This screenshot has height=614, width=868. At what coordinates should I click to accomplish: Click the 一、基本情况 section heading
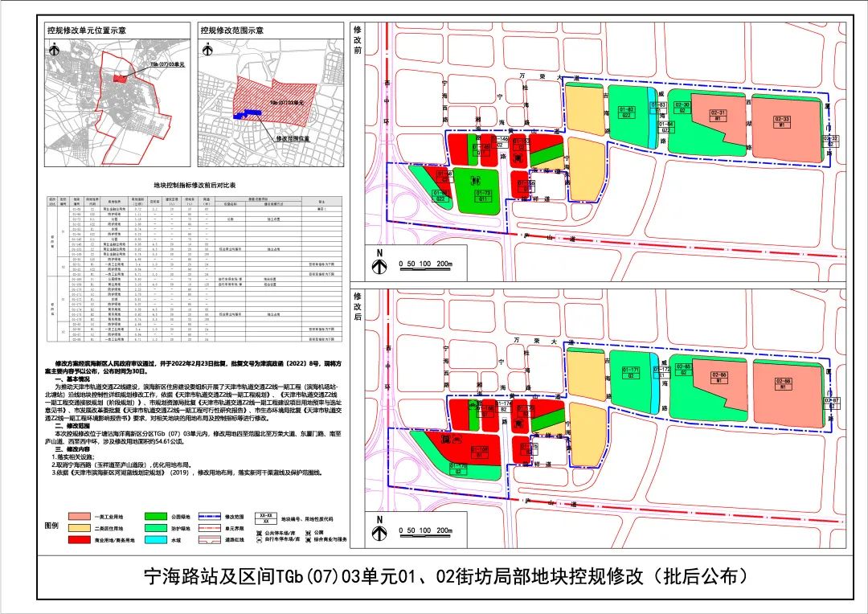click(x=72, y=379)
